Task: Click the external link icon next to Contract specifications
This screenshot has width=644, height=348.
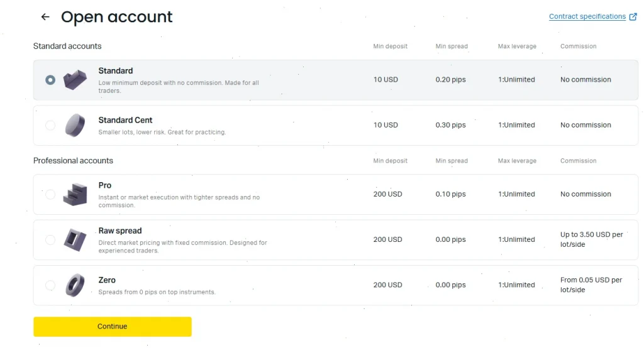Action: coord(633,16)
